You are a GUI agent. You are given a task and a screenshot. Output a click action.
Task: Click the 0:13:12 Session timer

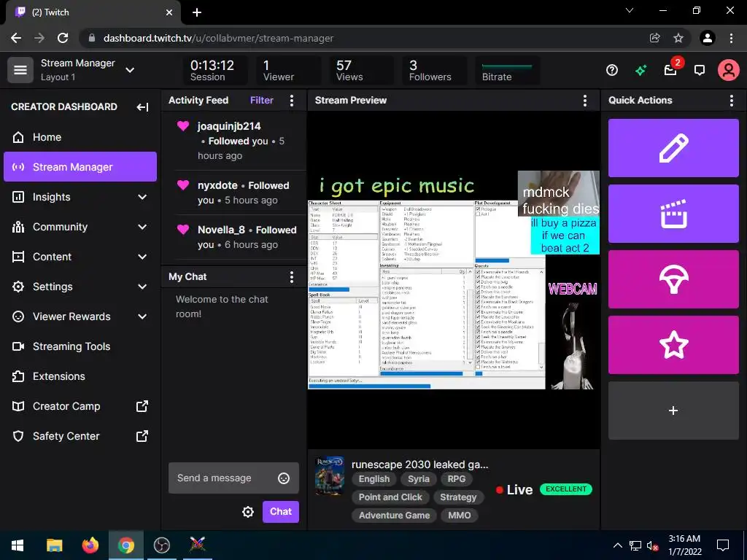(x=215, y=71)
